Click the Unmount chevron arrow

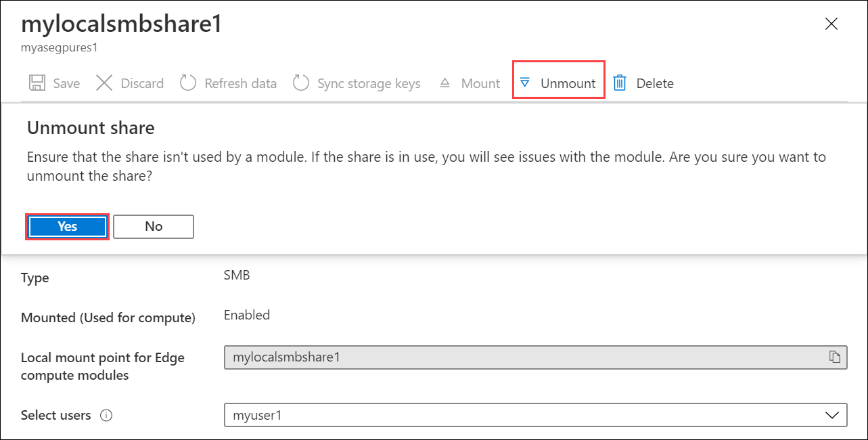(526, 83)
